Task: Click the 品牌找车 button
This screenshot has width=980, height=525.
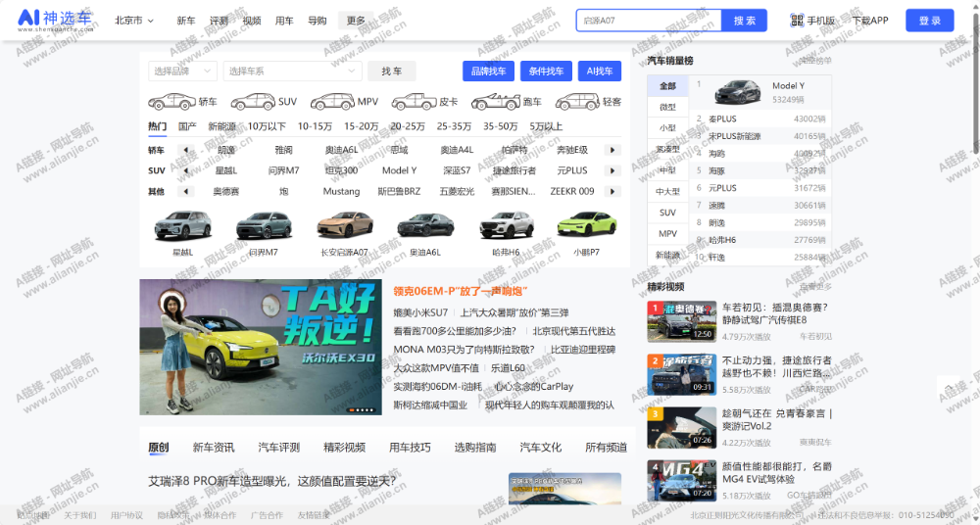Action: click(x=488, y=72)
